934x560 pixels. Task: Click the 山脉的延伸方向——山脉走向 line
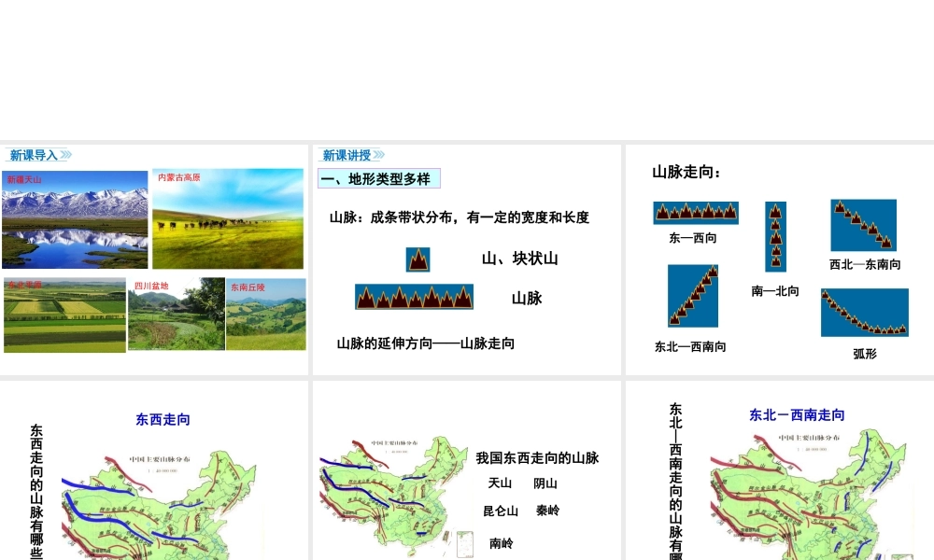pyautogui.click(x=425, y=344)
